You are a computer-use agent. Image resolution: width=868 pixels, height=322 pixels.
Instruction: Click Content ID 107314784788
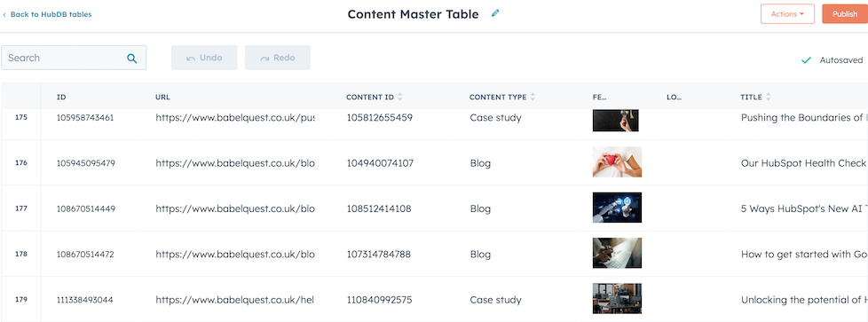coord(379,254)
